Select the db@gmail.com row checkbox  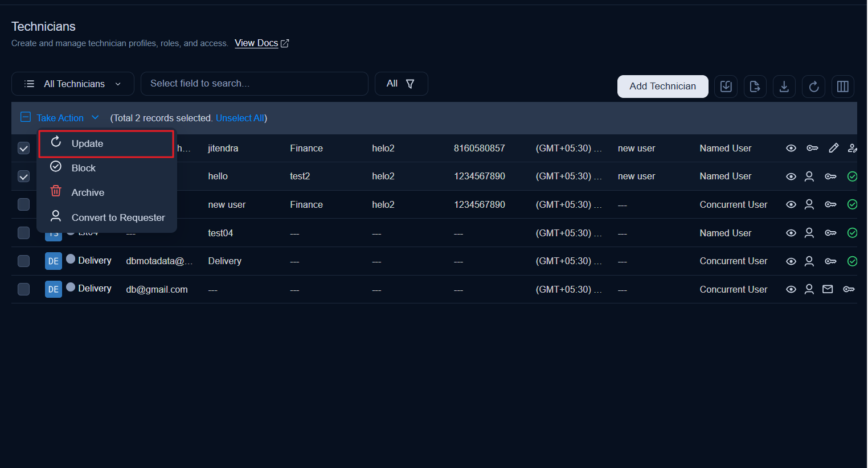point(23,289)
